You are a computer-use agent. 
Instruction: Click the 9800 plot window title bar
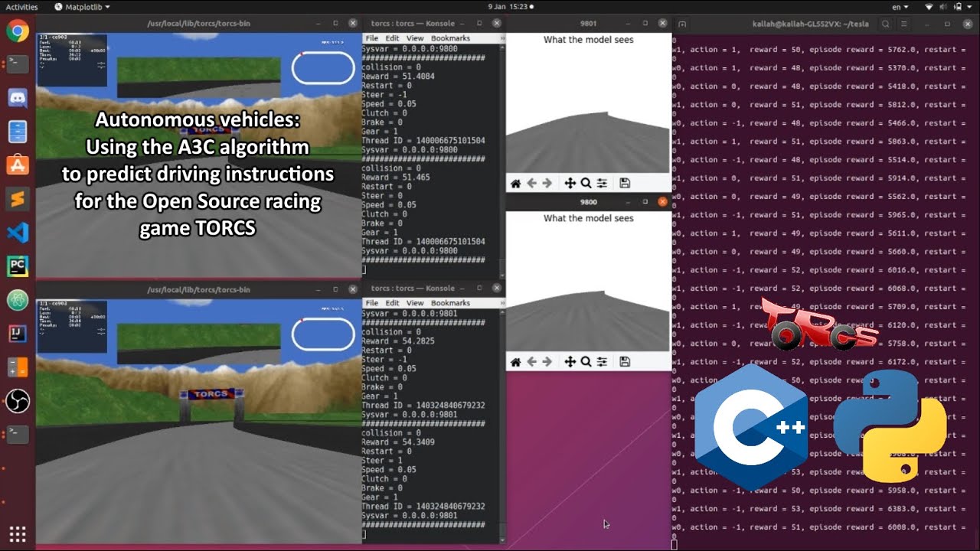(589, 202)
